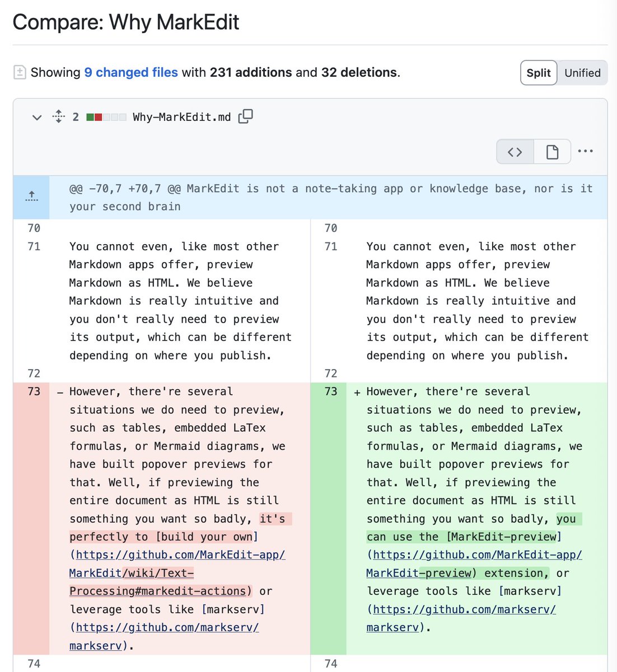Screen dimensions: 617x672
Task: Switch to Split diff view
Action: point(539,73)
